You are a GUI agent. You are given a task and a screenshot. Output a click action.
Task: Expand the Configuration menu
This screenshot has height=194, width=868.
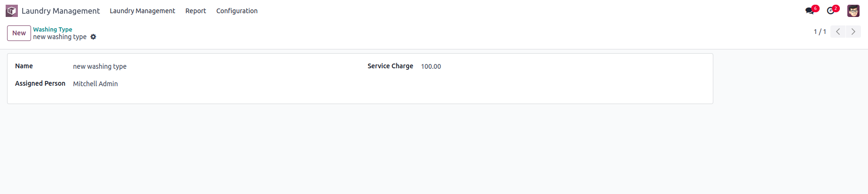click(237, 11)
